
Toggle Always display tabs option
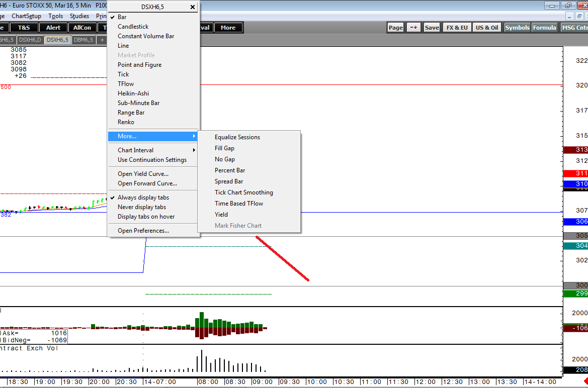click(x=143, y=198)
